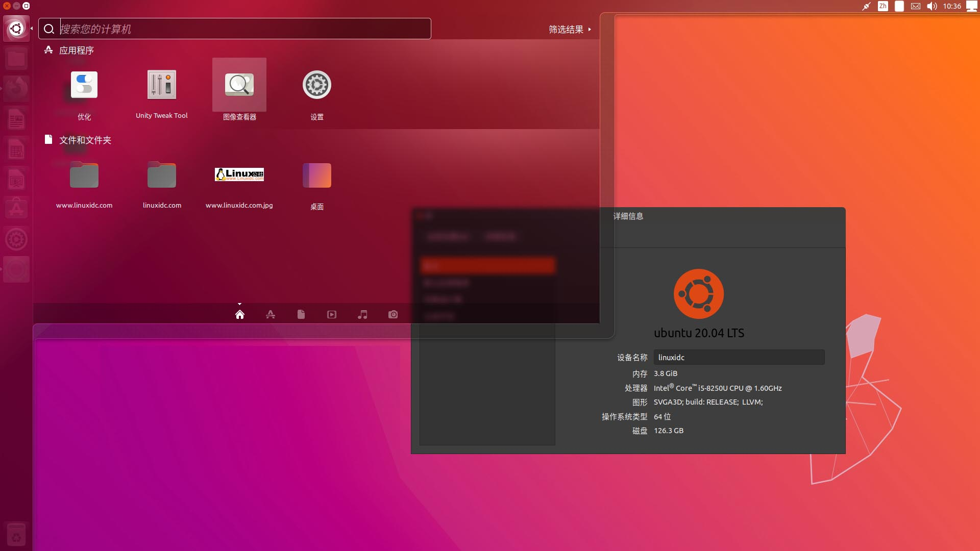This screenshot has height=551, width=980.
Task: Open the Zh input method indicator menu
Action: click(x=883, y=6)
